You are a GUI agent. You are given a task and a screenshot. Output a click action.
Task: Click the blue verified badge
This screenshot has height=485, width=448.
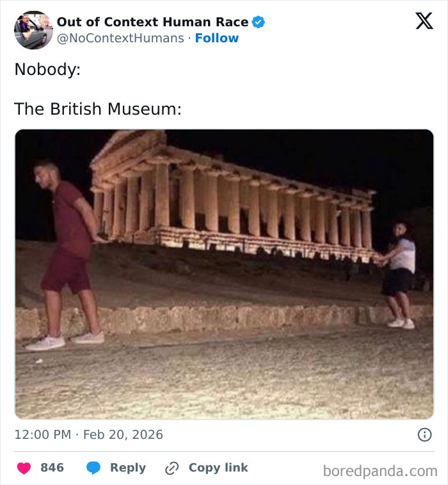tap(259, 22)
